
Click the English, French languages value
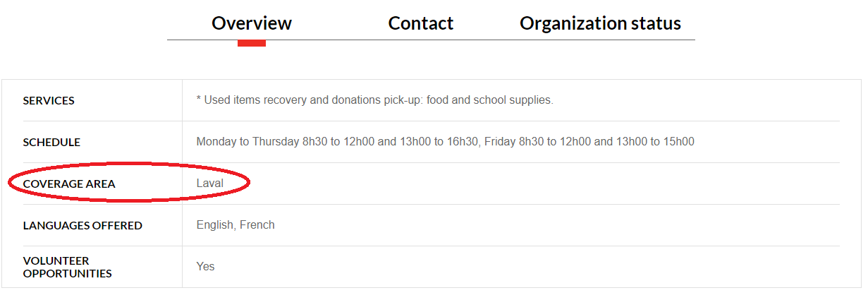click(236, 225)
